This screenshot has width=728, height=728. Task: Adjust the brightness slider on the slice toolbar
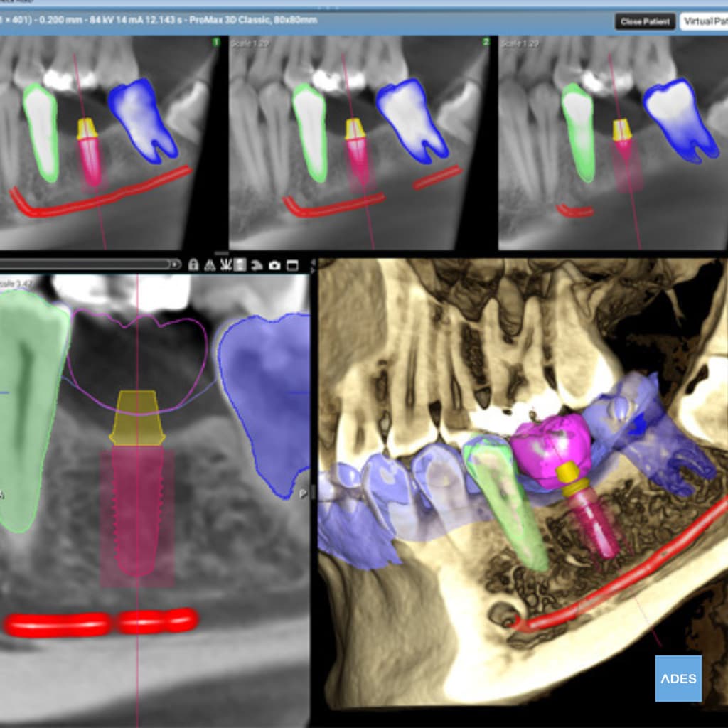coord(85,264)
